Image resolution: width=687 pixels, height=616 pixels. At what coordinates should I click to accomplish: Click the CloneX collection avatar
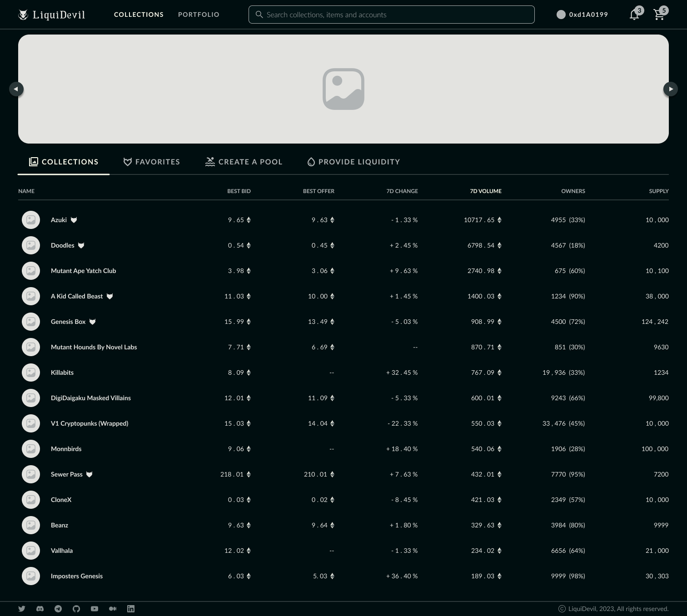point(31,500)
